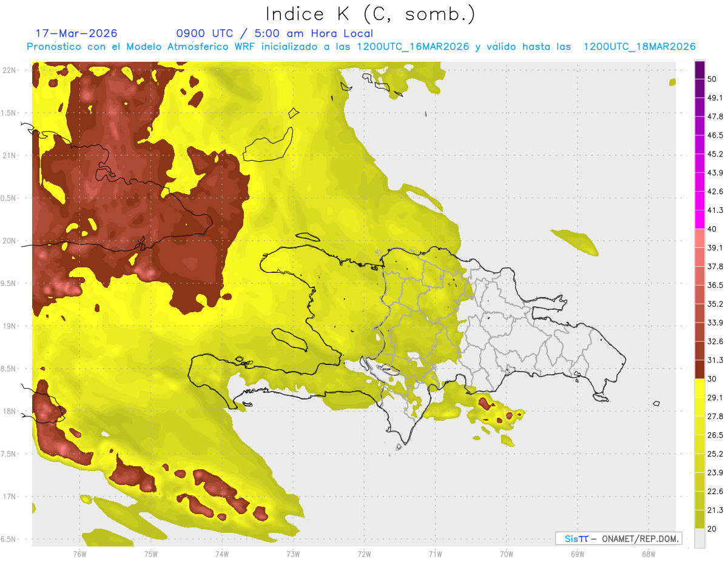Click the '18N' latitude label
The width and height of the screenshot is (728, 562).
pyautogui.click(x=9, y=411)
